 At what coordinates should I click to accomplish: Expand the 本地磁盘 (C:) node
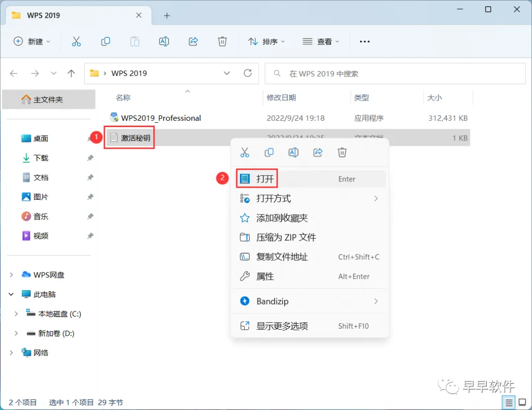(16, 314)
